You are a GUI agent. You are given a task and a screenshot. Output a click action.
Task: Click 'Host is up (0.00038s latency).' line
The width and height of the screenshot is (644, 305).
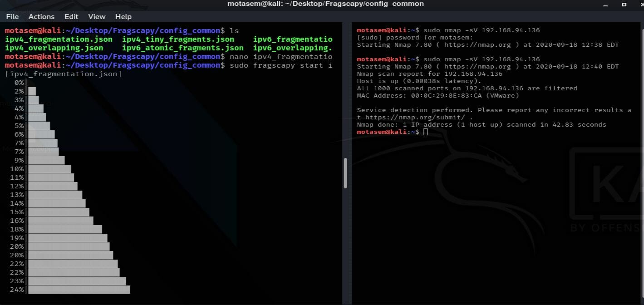(419, 81)
